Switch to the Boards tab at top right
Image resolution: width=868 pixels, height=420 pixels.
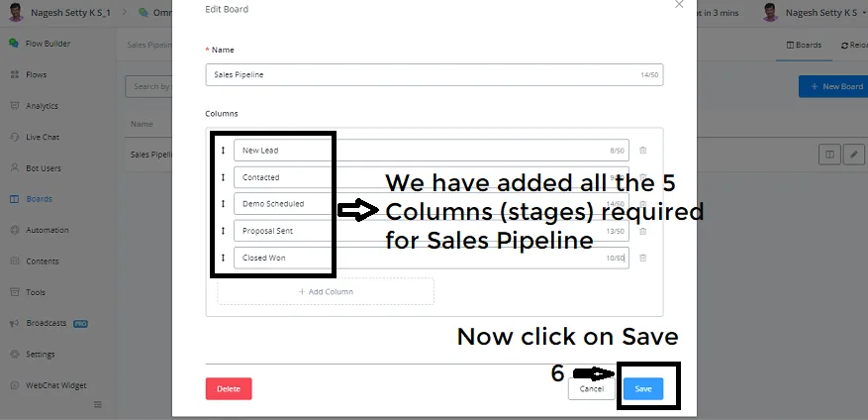tap(804, 45)
